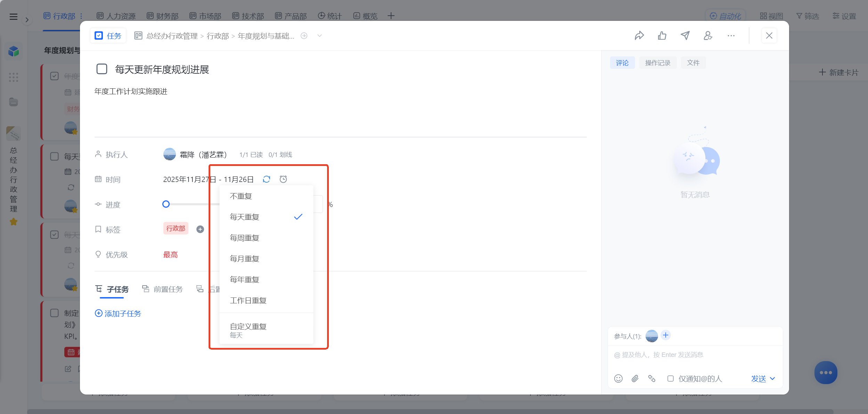Click the 自动化 button
This screenshot has width=868, height=414.
[x=725, y=16]
